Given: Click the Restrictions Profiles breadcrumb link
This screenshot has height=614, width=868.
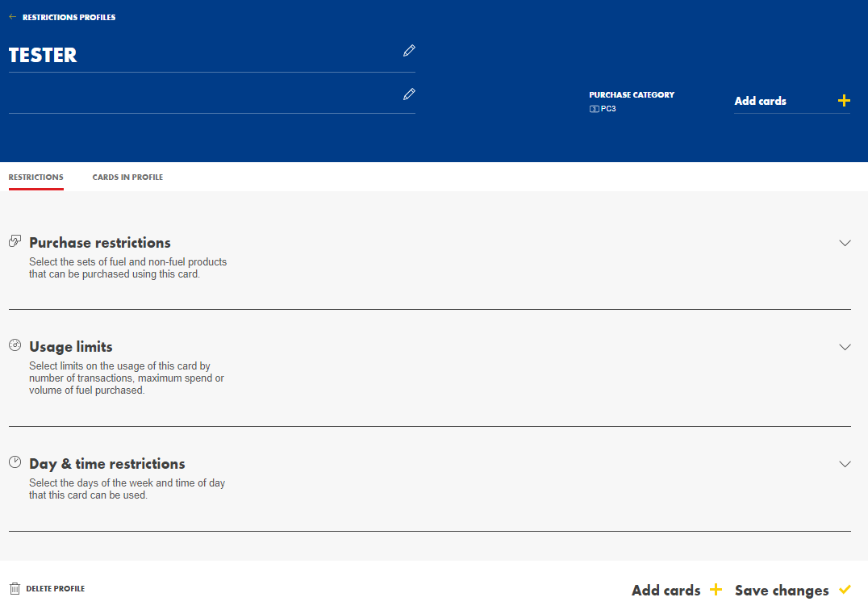Looking at the screenshot, I should 69,17.
